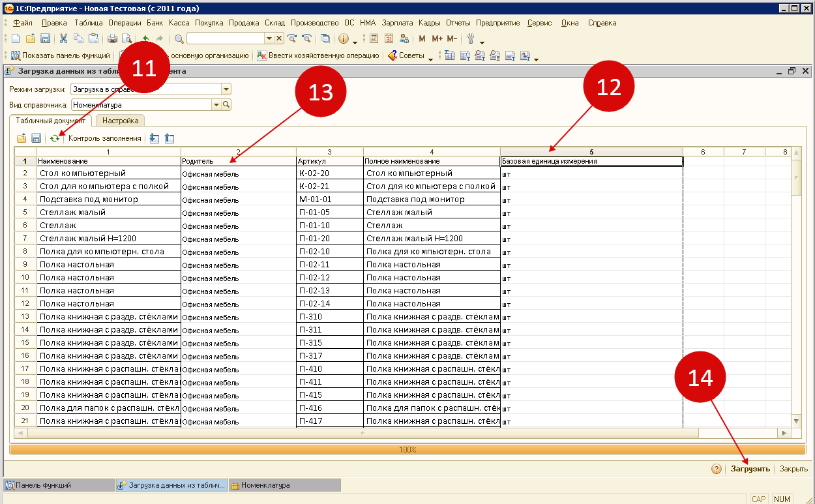Screen dimensions: 815x504
Task: Open the Сервис menu
Action: click(x=540, y=23)
